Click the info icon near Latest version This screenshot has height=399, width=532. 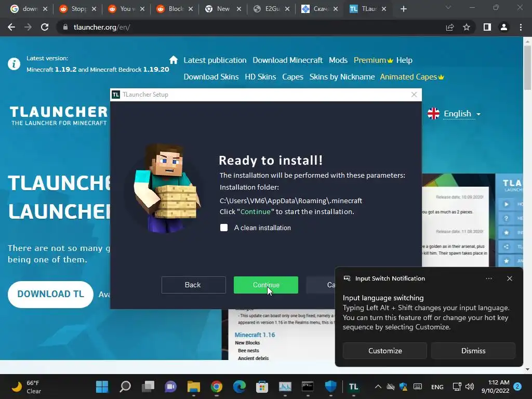click(14, 64)
